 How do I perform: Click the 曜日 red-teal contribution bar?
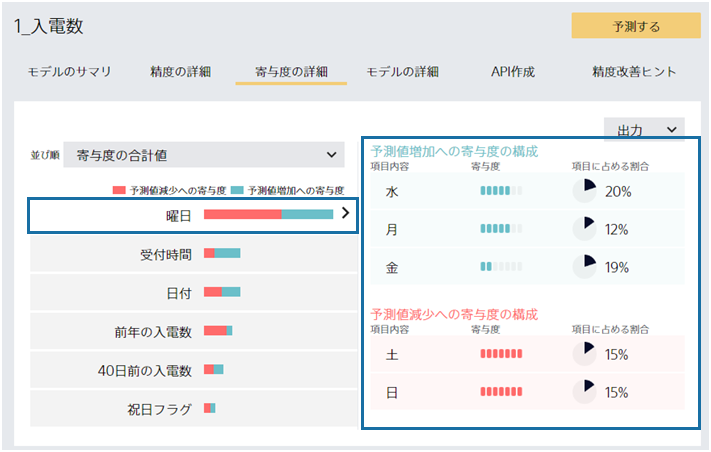pyautogui.click(x=268, y=214)
